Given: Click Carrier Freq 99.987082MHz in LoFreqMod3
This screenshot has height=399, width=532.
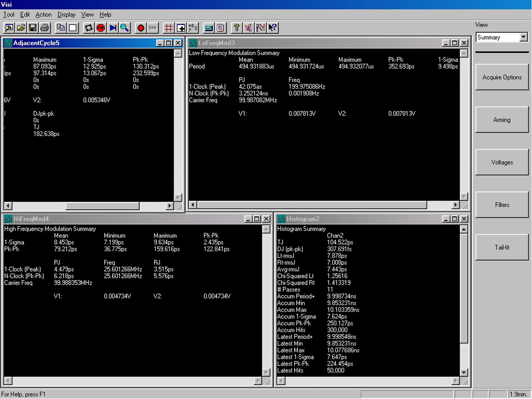Looking at the screenshot, I should point(258,100).
